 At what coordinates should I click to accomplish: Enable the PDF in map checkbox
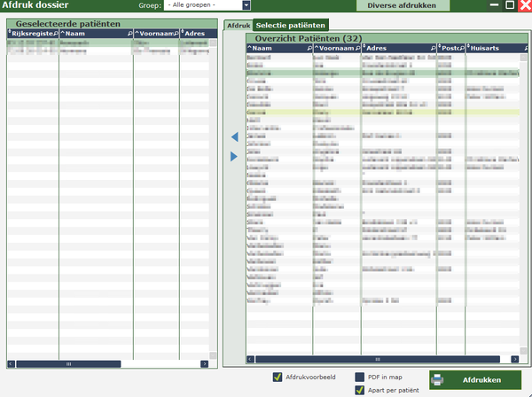[x=360, y=377]
